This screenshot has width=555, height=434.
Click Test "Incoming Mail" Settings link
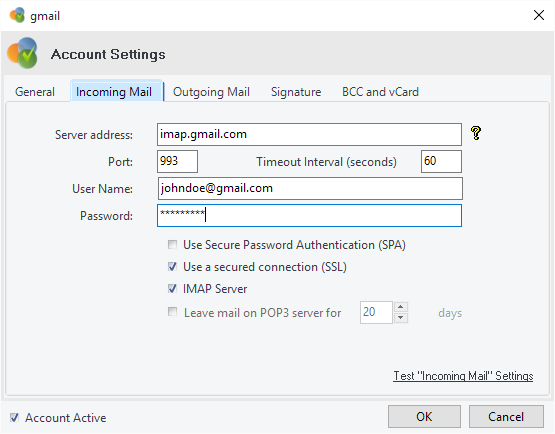(463, 376)
